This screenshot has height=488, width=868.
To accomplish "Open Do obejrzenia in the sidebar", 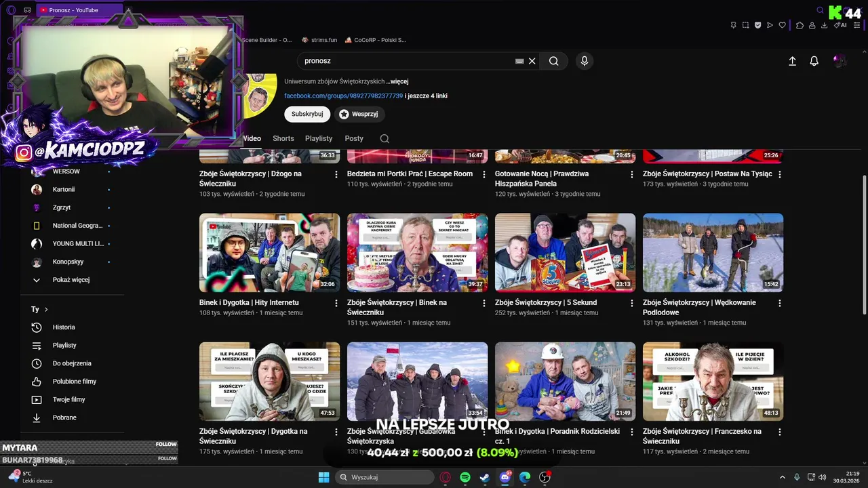I will coord(72,363).
